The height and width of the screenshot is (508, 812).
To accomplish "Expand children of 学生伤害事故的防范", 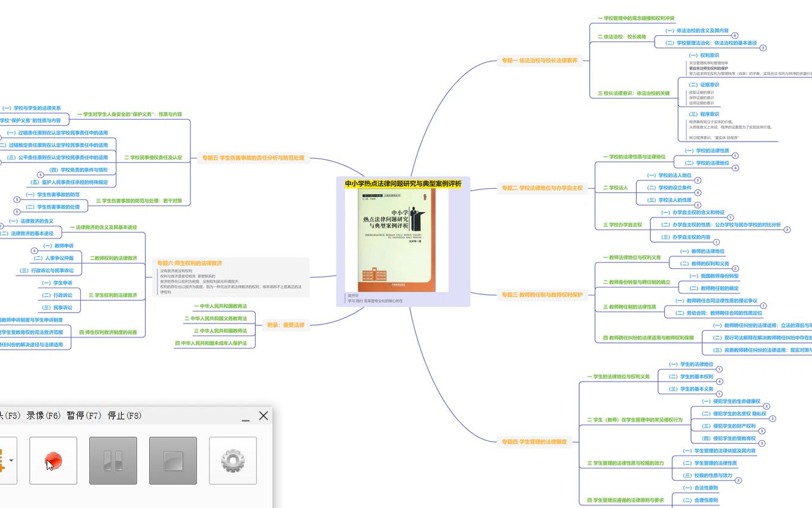I will pos(17,199).
